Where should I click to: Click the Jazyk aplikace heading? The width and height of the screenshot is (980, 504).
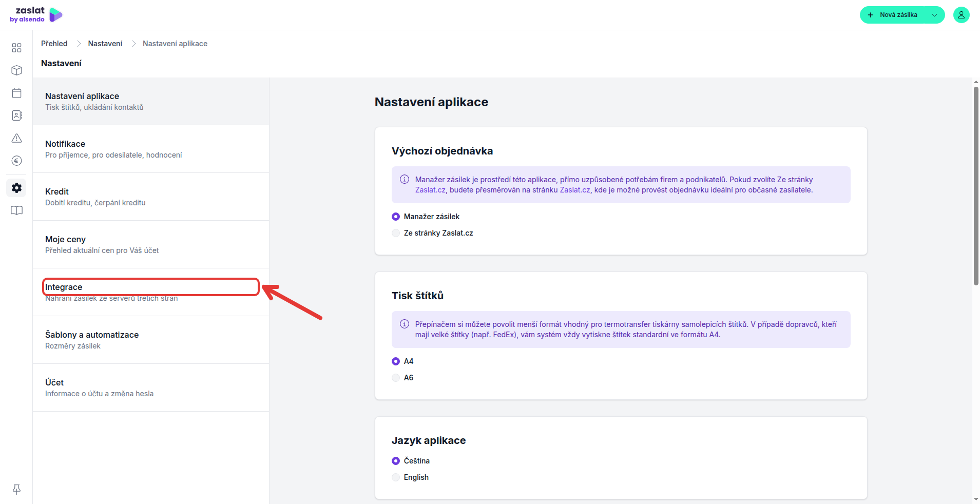click(429, 440)
